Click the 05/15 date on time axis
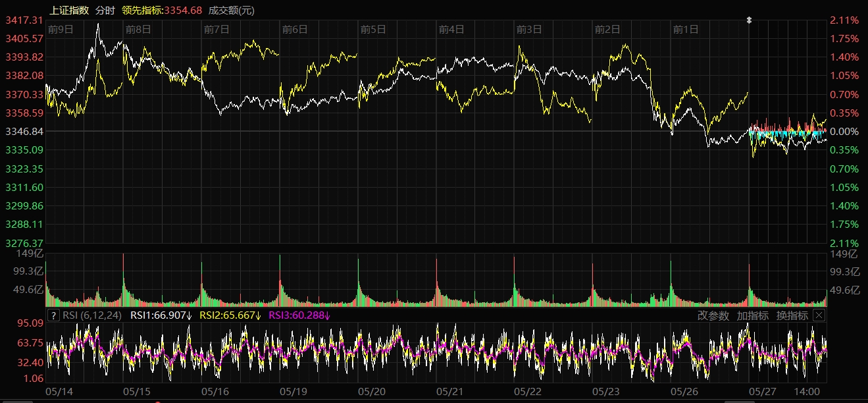Image resolution: width=868 pixels, height=403 pixels. click(137, 391)
